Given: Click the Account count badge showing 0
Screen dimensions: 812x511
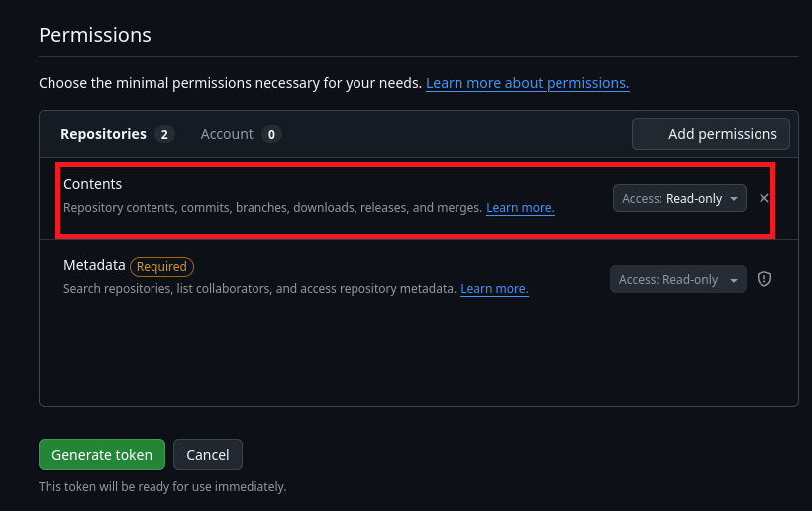Looking at the screenshot, I should tap(271, 134).
